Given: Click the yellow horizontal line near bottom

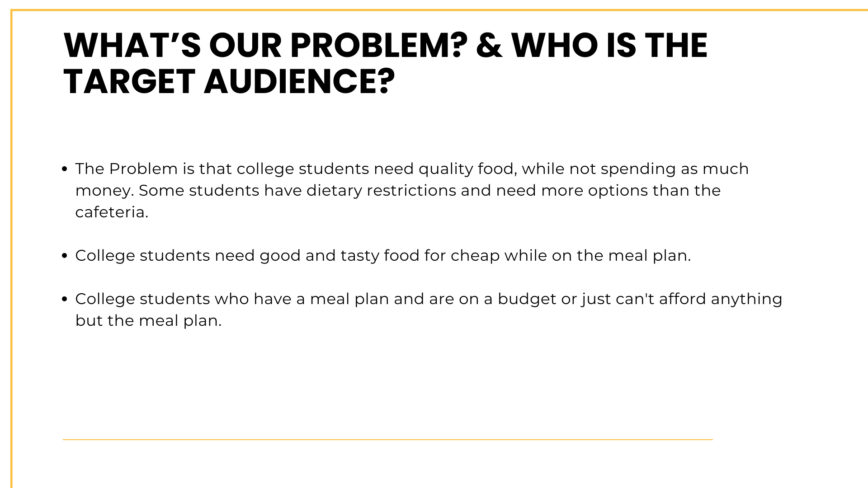Looking at the screenshot, I should [x=387, y=439].
